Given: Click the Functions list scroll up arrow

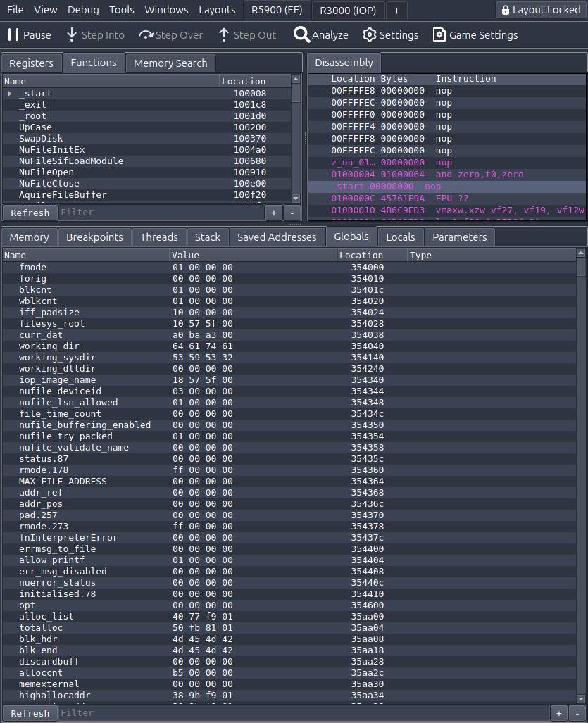Looking at the screenshot, I should point(296,80).
